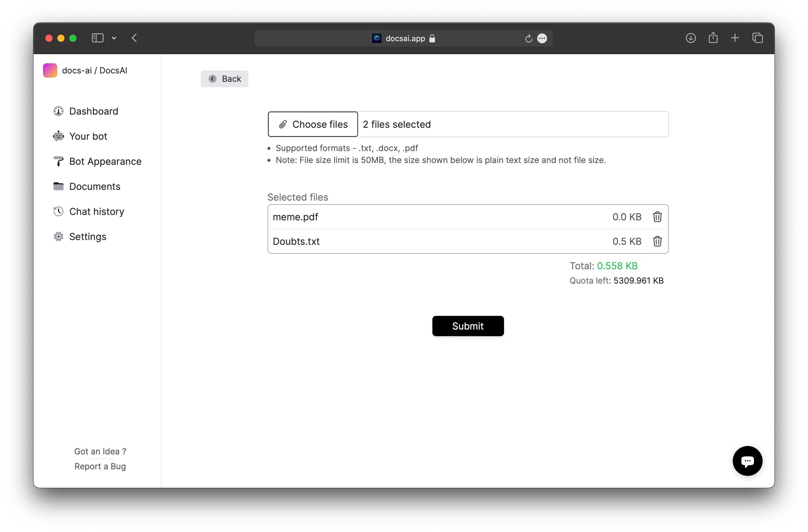Image resolution: width=808 pixels, height=532 pixels.
Task: Delete meme.pdf with its trash icon
Action: click(x=657, y=217)
